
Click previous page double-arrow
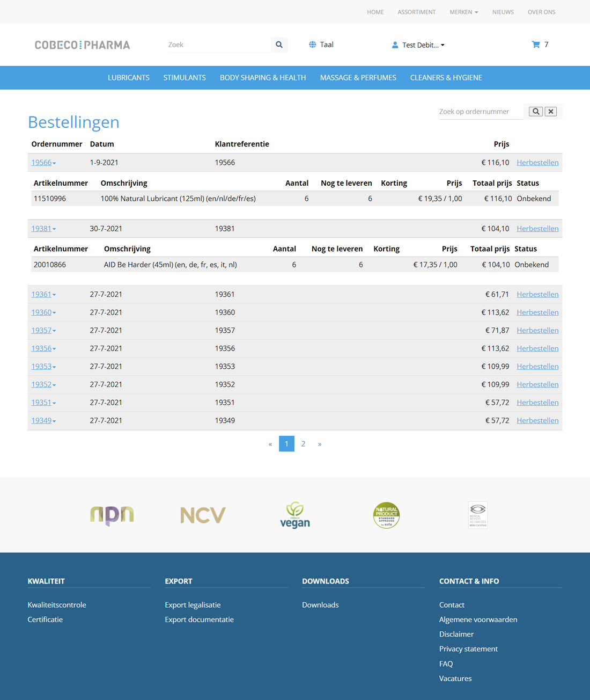pos(270,444)
